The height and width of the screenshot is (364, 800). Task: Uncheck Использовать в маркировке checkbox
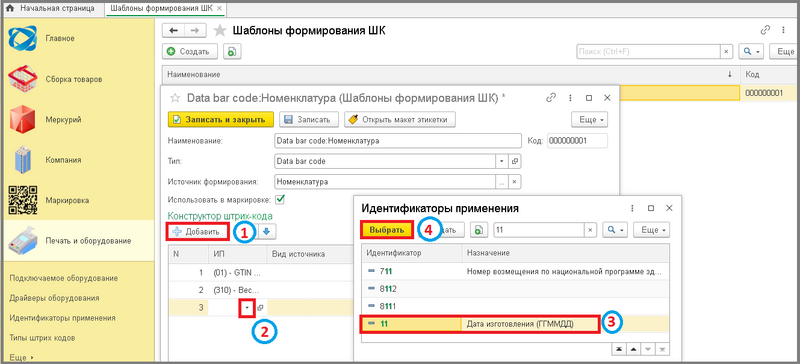(x=280, y=199)
